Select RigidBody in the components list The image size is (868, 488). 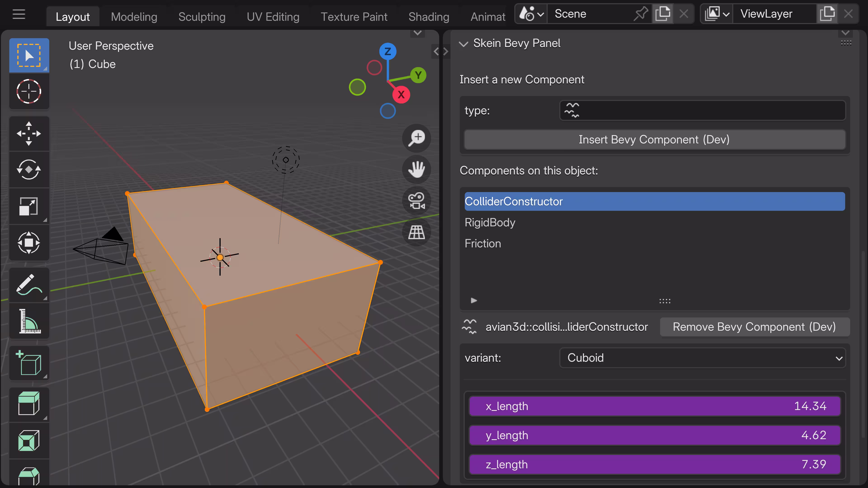[490, 223]
